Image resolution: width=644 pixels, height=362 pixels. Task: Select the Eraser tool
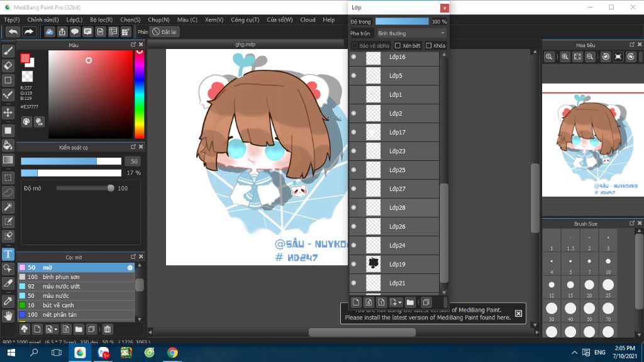click(8, 65)
